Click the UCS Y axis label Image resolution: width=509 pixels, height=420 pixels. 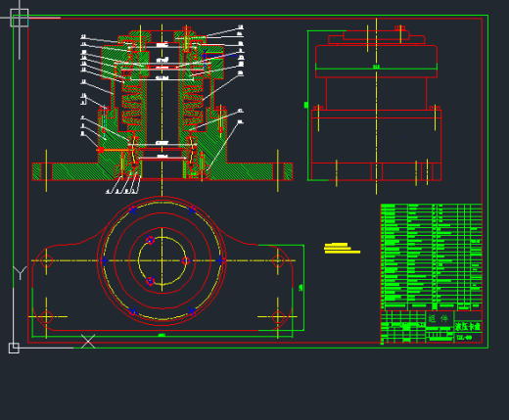(20, 273)
